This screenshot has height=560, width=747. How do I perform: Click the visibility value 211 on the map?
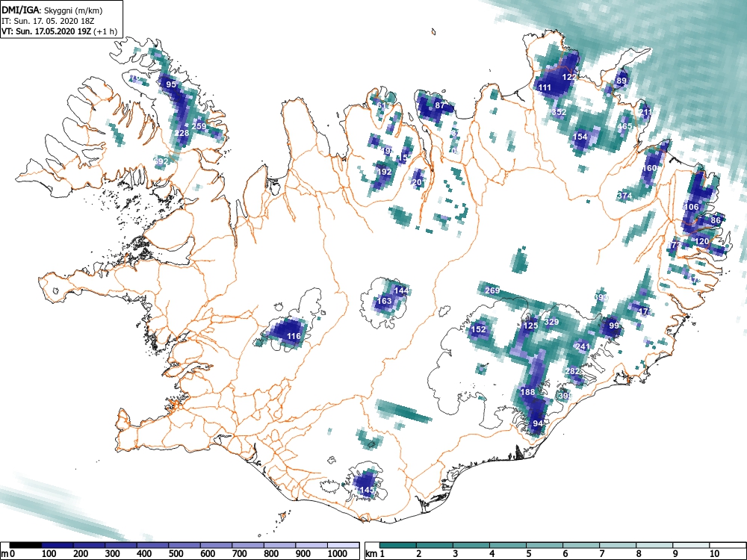pos(645,113)
